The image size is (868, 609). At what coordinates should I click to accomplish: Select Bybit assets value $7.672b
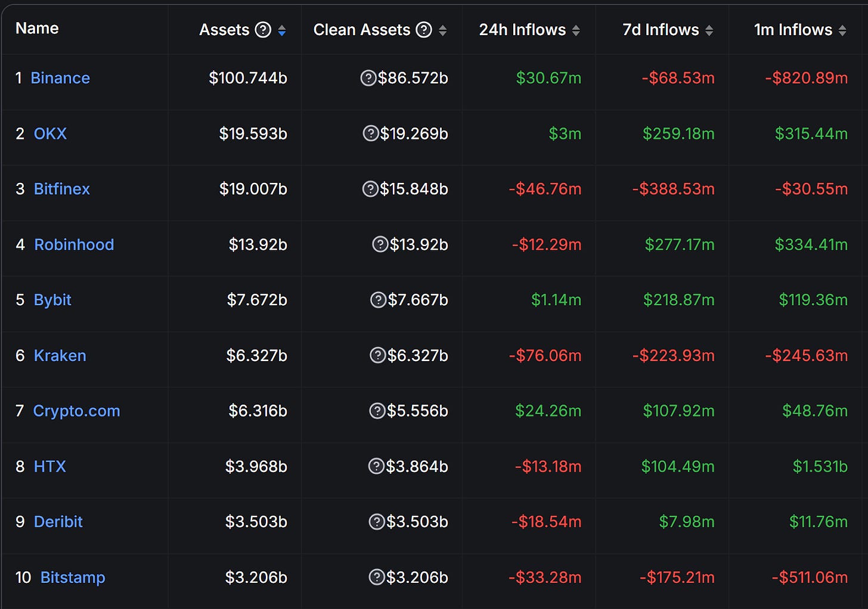point(257,300)
